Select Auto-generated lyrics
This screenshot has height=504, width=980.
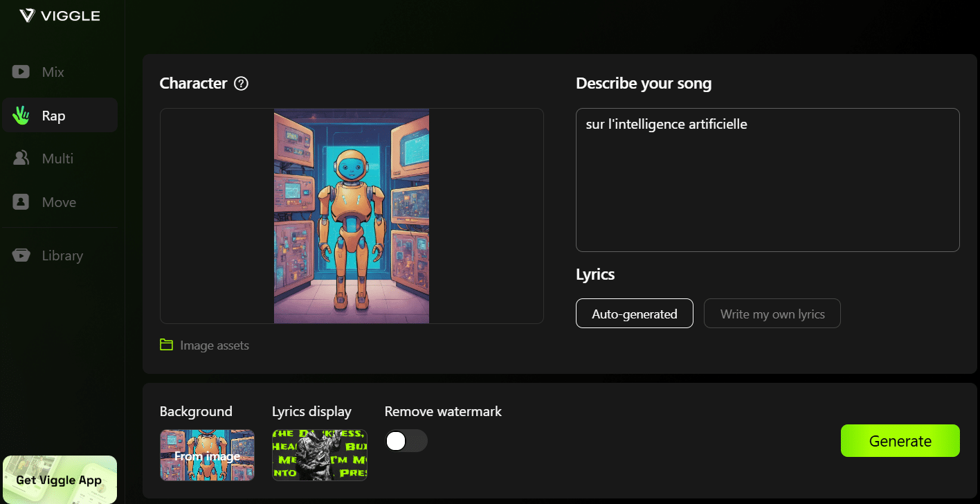[x=634, y=313]
